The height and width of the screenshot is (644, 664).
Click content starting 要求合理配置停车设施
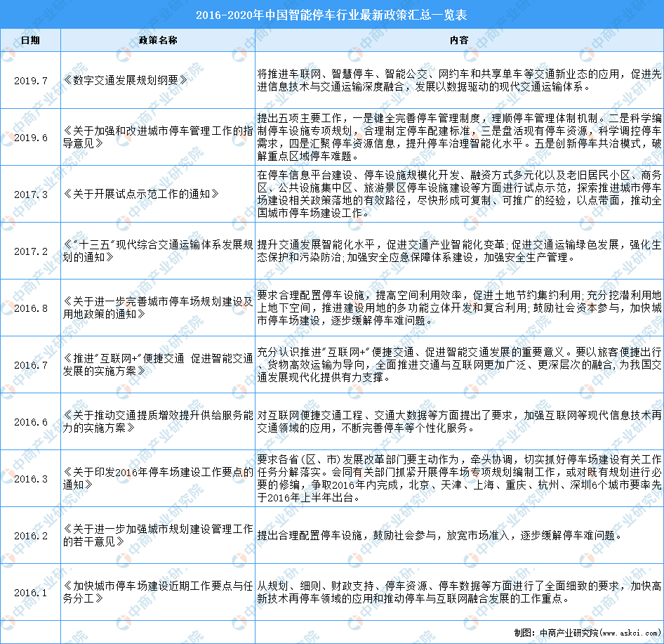click(459, 308)
